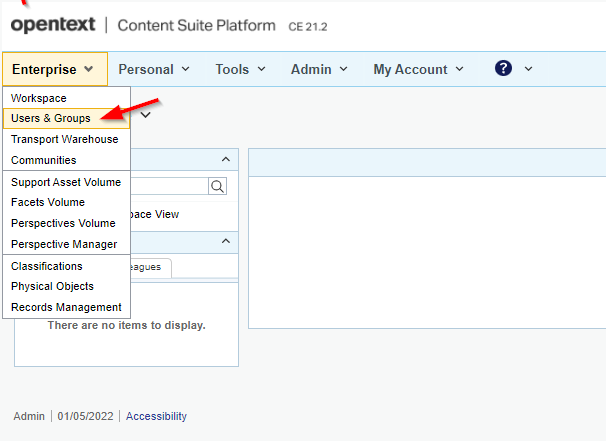Screen dimensions: 606x441
Task: Click the search magnifier icon
Action: 217,186
